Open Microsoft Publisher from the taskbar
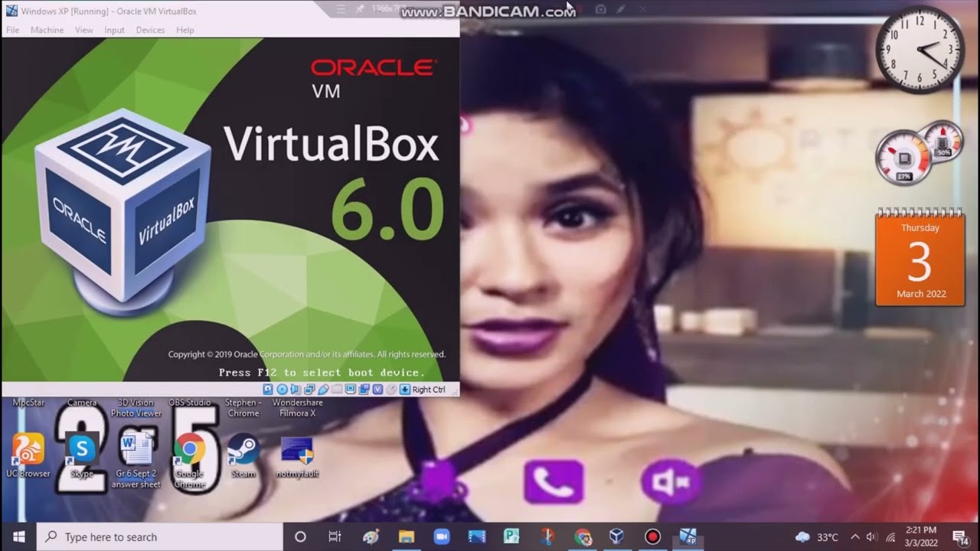The height and width of the screenshot is (551, 980). 512,536
